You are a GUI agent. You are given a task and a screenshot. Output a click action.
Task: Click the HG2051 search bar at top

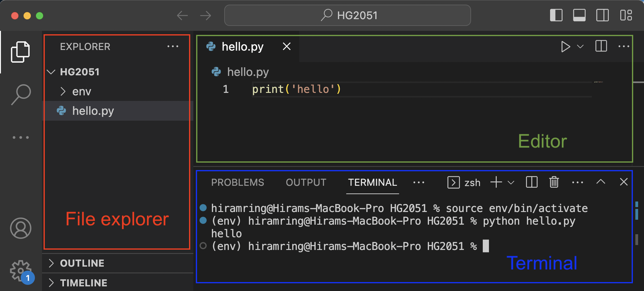[347, 15]
